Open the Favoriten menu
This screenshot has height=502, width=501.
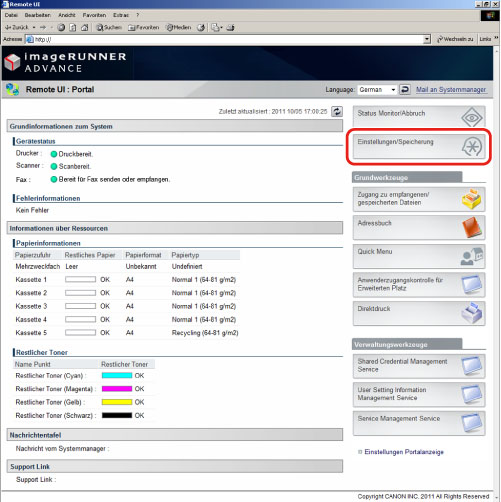[x=94, y=15]
